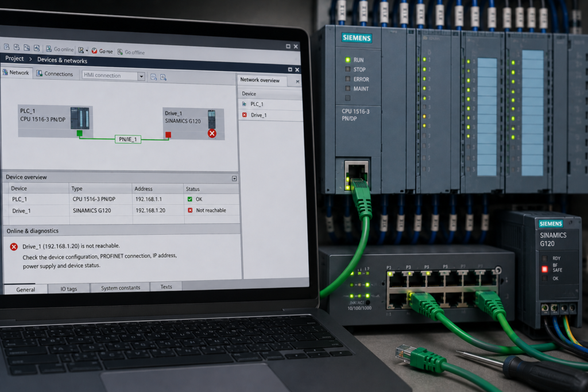Click the red Not reachable status icon
This screenshot has width=588, height=392.
(190, 210)
